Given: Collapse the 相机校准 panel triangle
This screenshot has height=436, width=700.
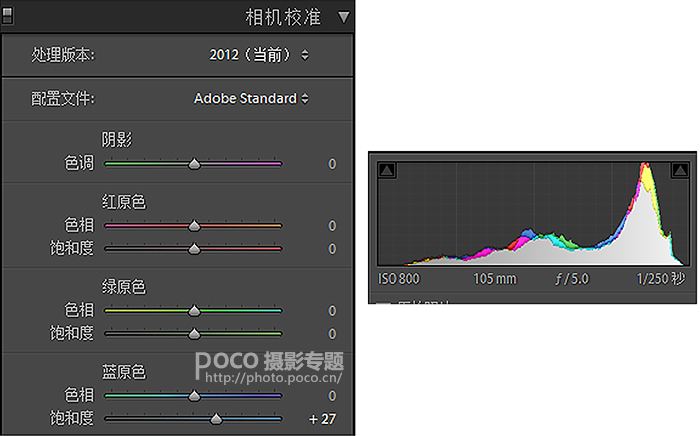Looking at the screenshot, I should click(344, 17).
